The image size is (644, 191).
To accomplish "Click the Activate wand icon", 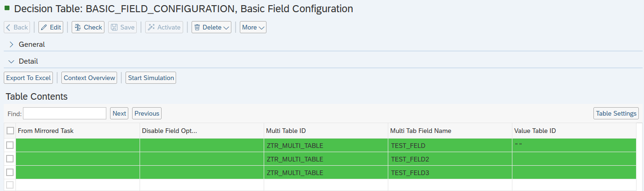I will [x=151, y=27].
